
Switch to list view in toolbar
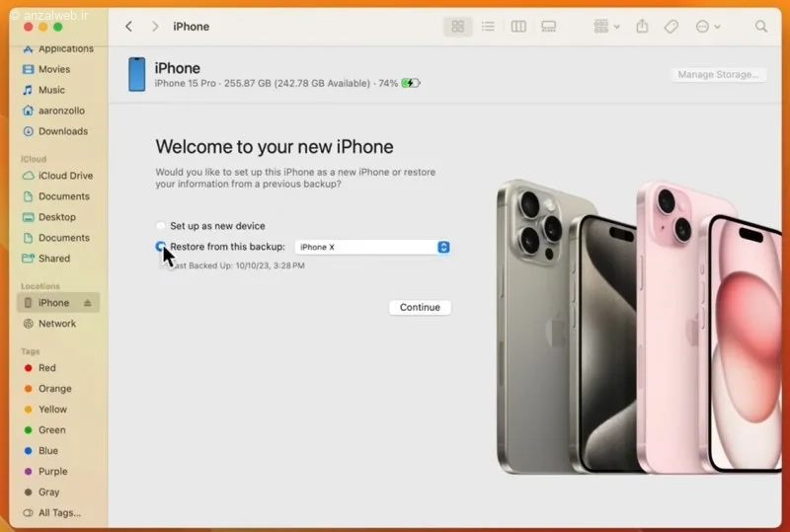pyautogui.click(x=488, y=27)
